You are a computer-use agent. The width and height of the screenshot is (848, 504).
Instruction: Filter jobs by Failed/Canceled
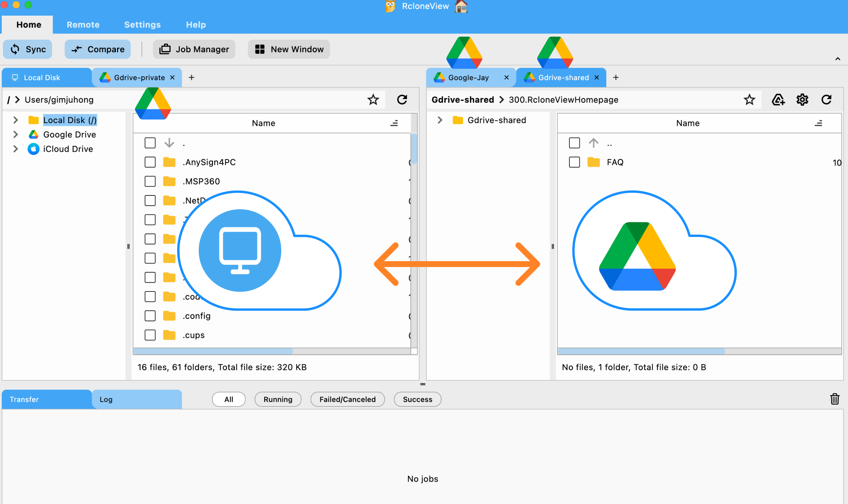(x=347, y=399)
